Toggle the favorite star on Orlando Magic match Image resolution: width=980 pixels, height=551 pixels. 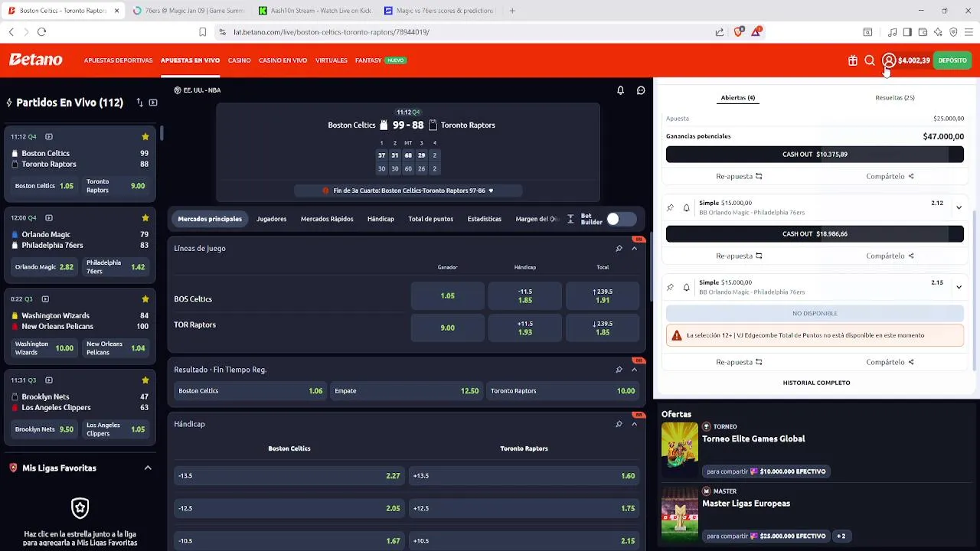[x=145, y=218]
